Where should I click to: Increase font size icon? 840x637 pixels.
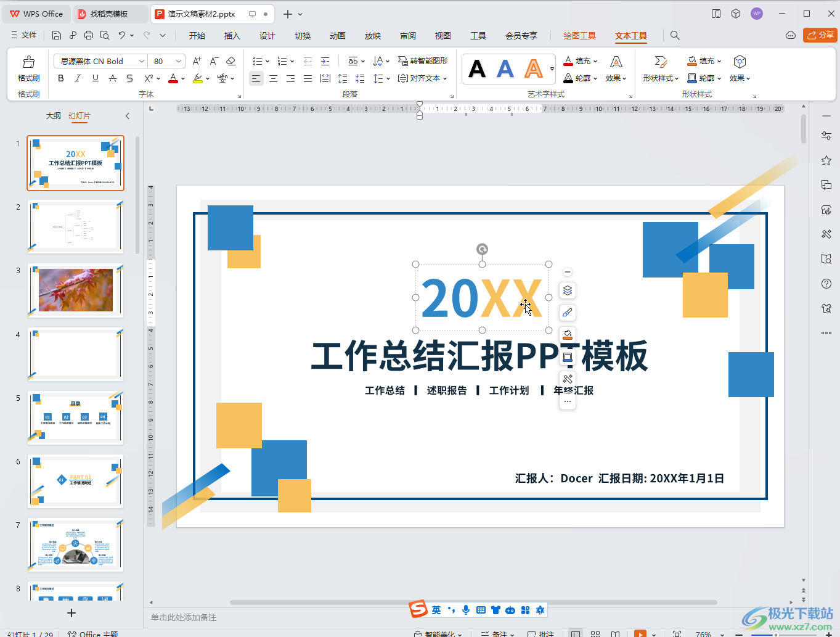(x=197, y=61)
